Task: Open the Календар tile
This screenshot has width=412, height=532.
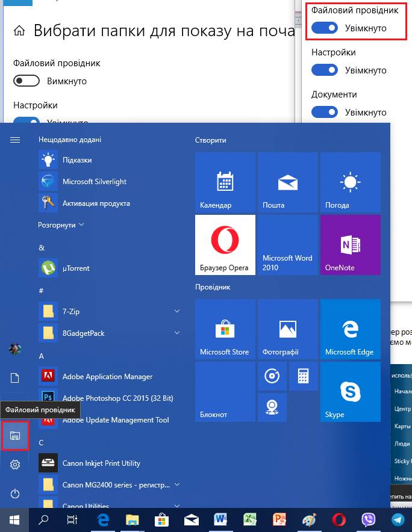Action: [x=225, y=182]
